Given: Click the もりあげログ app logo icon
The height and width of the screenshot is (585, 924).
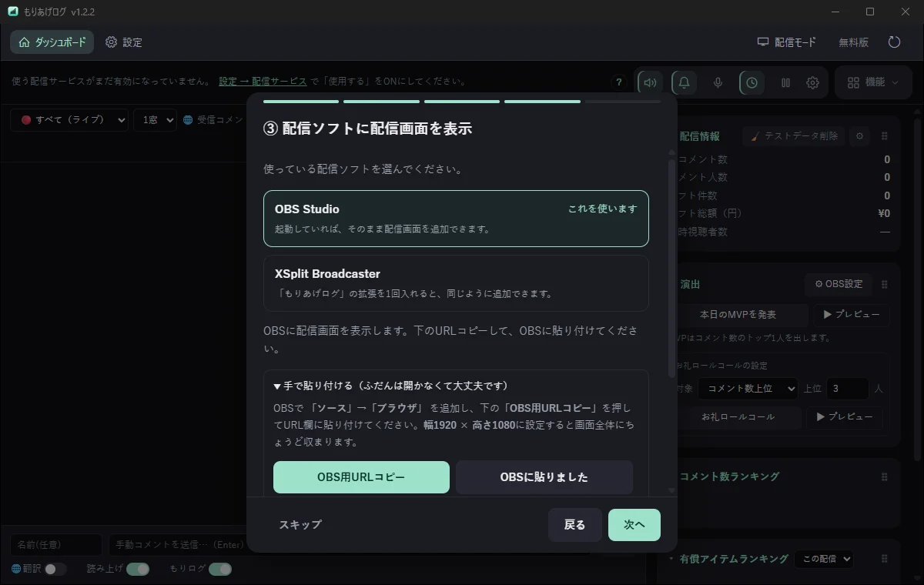Looking at the screenshot, I should (x=13, y=12).
